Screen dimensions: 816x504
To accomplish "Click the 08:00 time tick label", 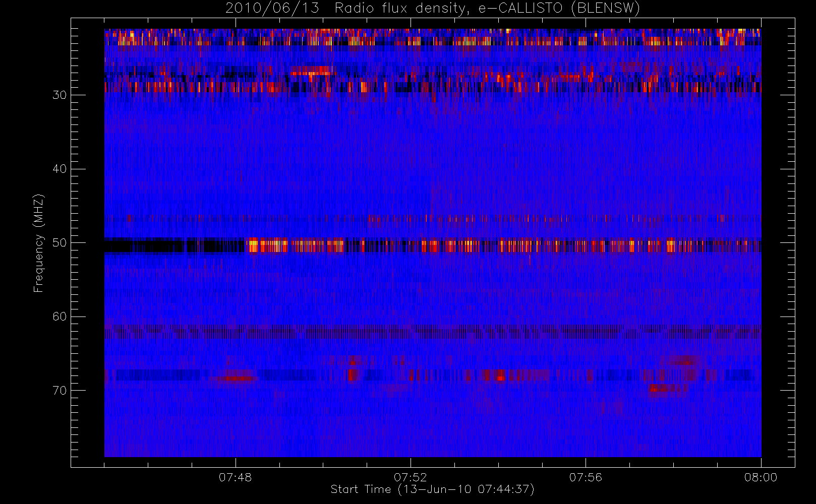I will pyautogui.click(x=761, y=477).
